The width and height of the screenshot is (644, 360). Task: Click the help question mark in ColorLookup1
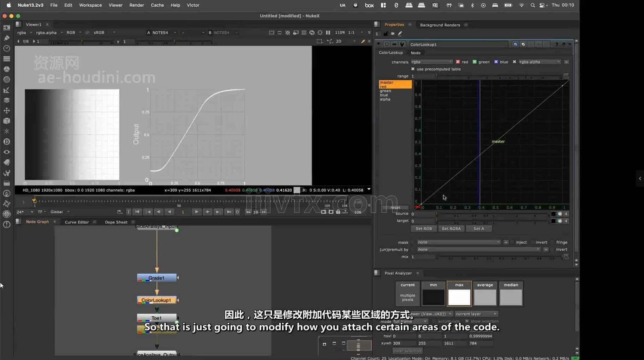(556, 44)
